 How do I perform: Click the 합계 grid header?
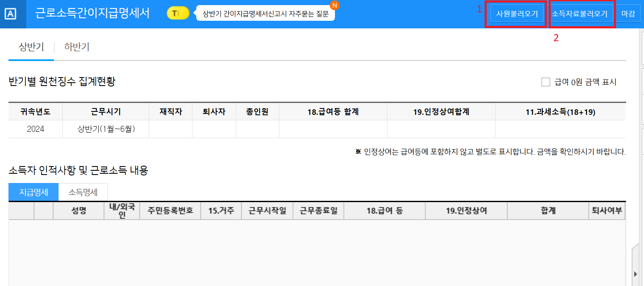click(548, 211)
